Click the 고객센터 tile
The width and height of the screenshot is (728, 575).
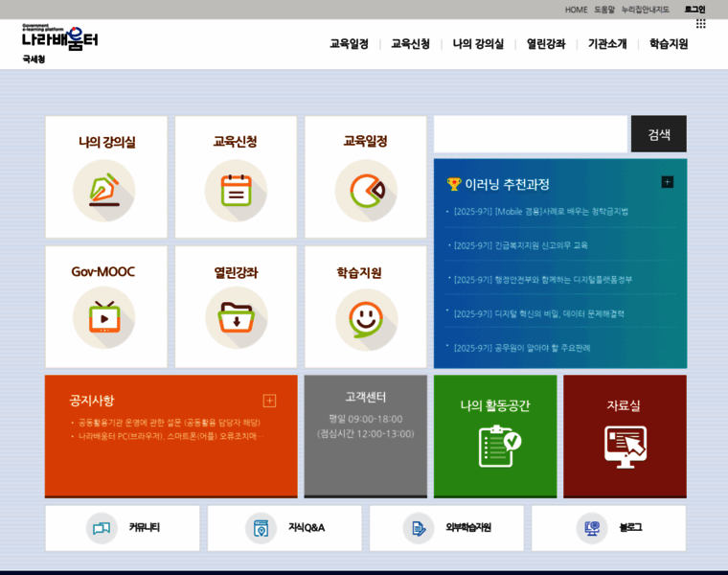365,436
